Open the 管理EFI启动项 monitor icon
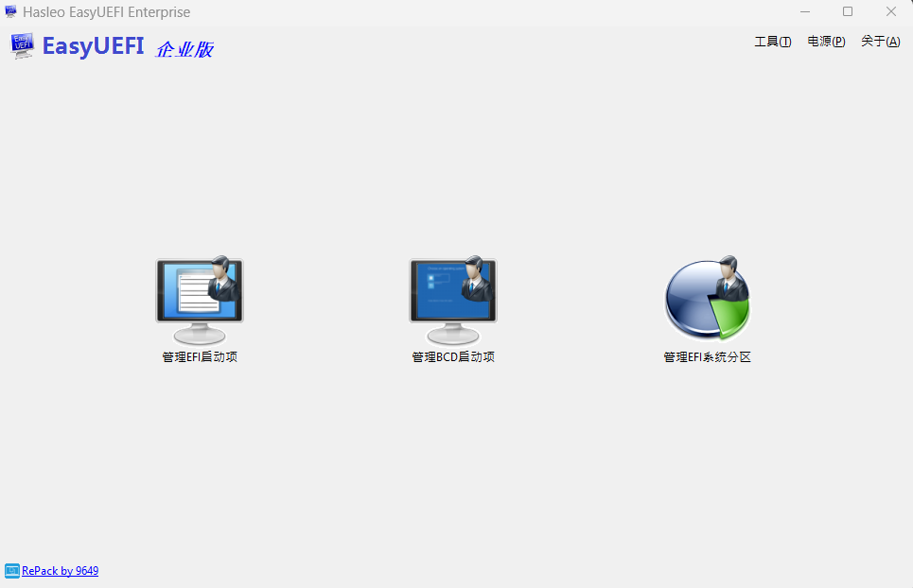Viewport: 913px width, 588px height. tap(200, 300)
